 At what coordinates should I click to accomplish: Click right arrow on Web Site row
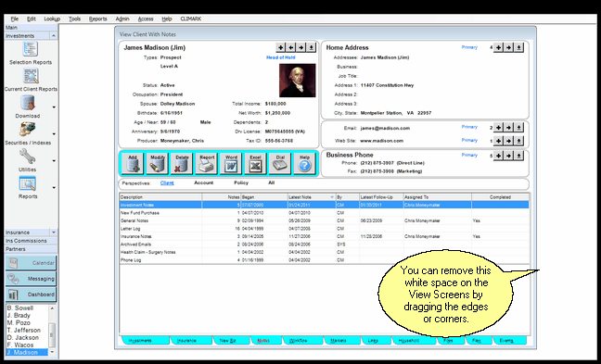508,141
